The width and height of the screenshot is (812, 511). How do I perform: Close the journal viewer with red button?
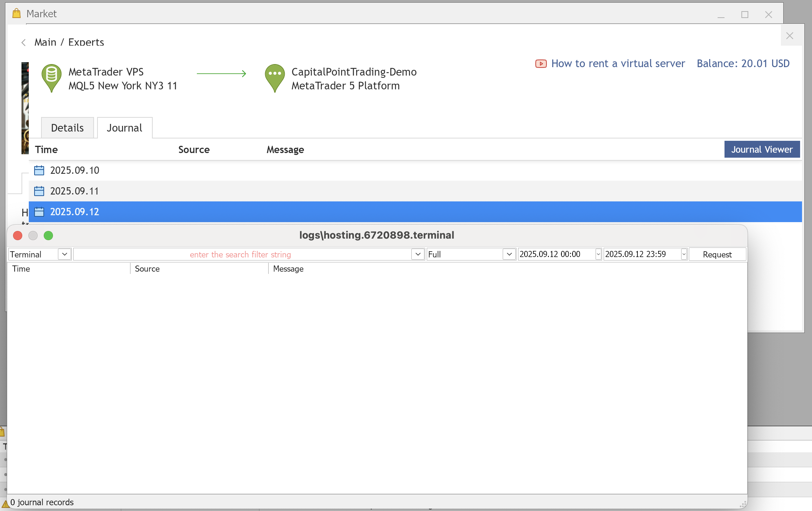18,236
